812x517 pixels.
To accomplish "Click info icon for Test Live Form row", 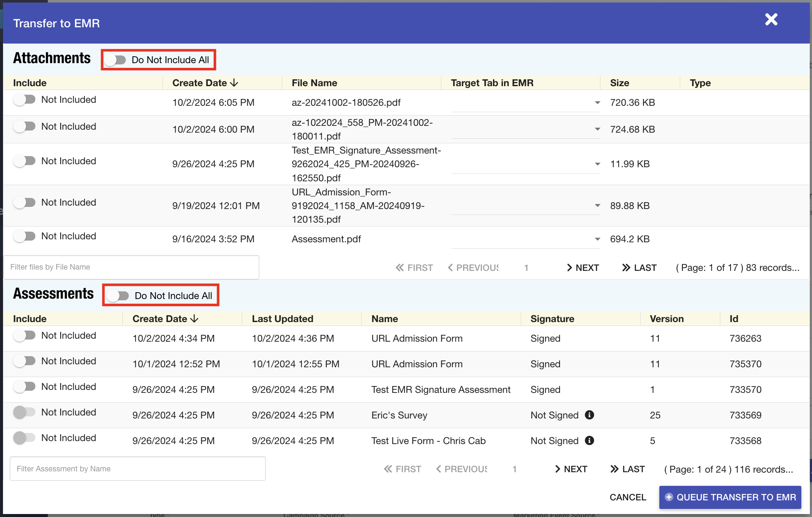I will tap(589, 441).
